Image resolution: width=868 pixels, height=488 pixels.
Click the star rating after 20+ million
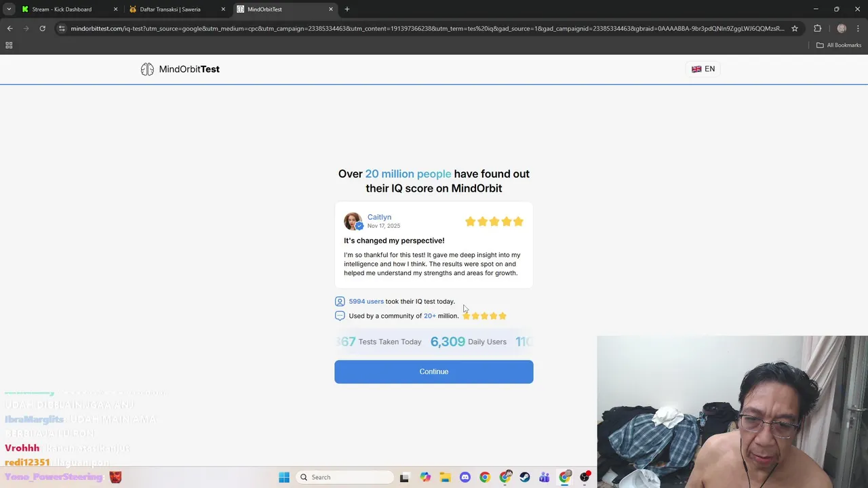point(484,316)
